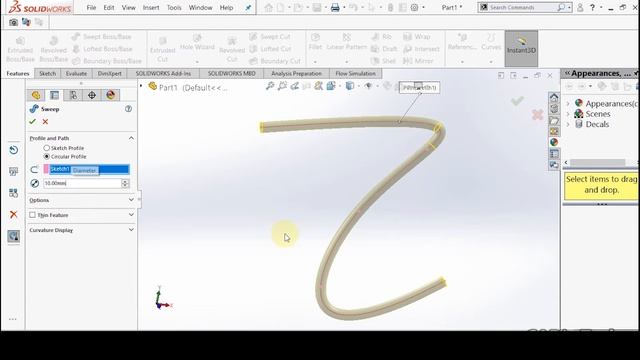Switch to the Analysis Preparation tab

click(x=296, y=73)
